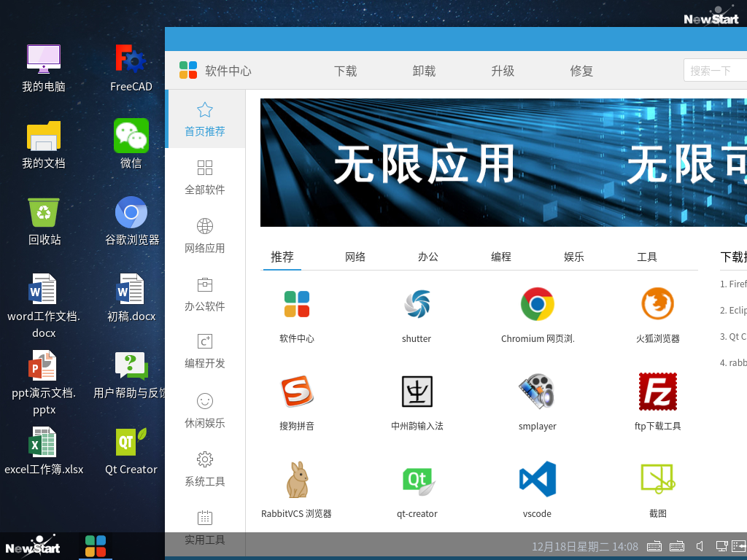Open the 办公 category tab
The width and height of the screenshot is (747, 560).
pyautogui.click(x=427, y=257)
